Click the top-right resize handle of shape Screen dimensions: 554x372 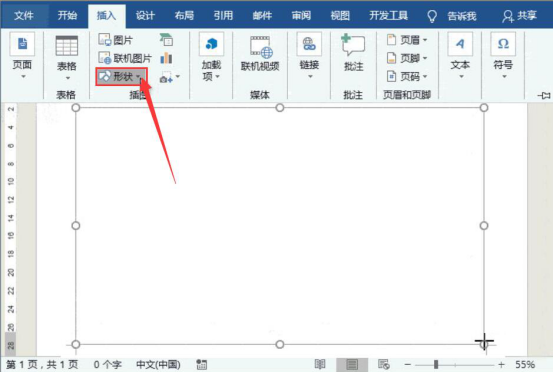(x=484, y=108)
